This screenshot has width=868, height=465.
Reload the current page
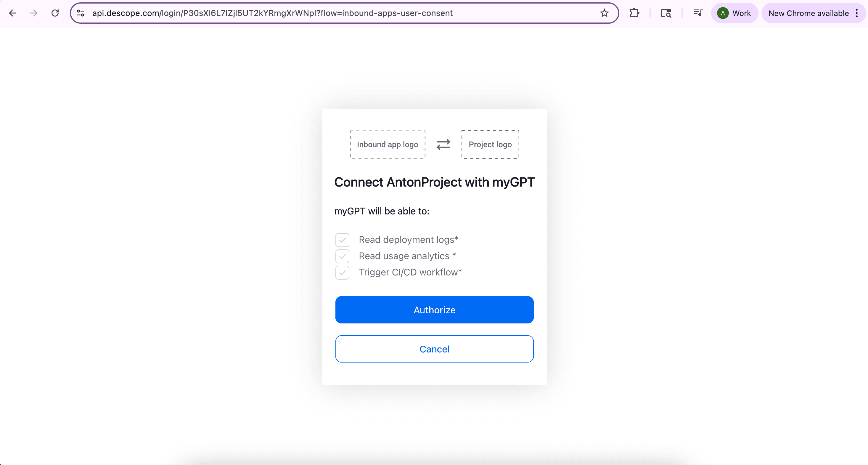(55, 13)
